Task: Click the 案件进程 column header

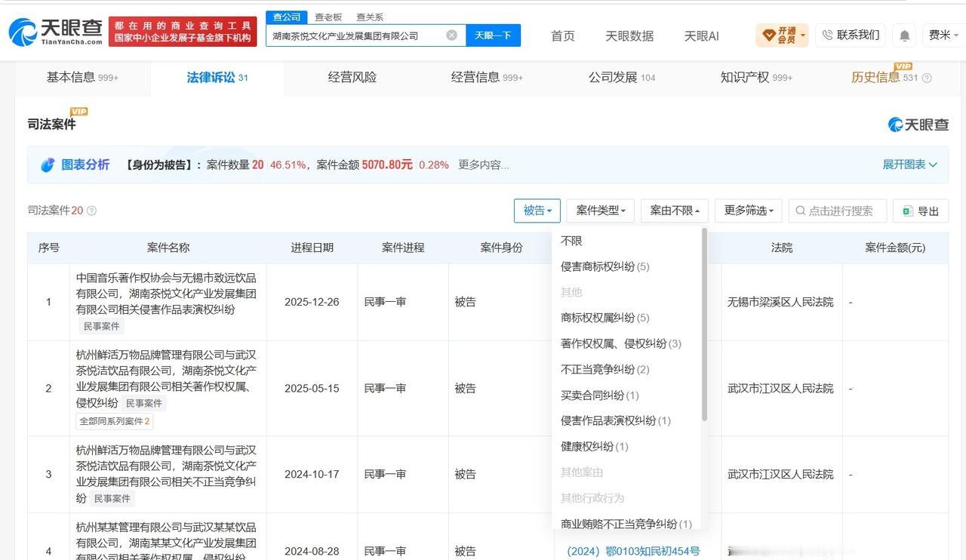Action: tap(403, 248)
